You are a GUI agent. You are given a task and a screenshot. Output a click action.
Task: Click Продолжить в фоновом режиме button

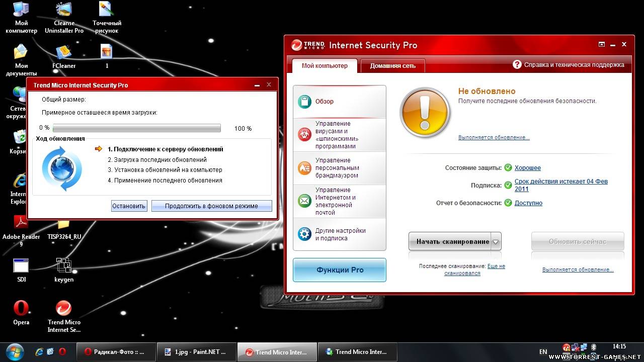point(211,206)
